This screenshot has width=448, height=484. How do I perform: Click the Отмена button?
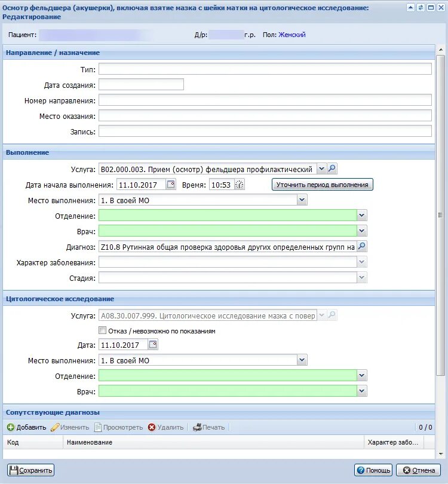pyautogui.click(x=419, y=470)
